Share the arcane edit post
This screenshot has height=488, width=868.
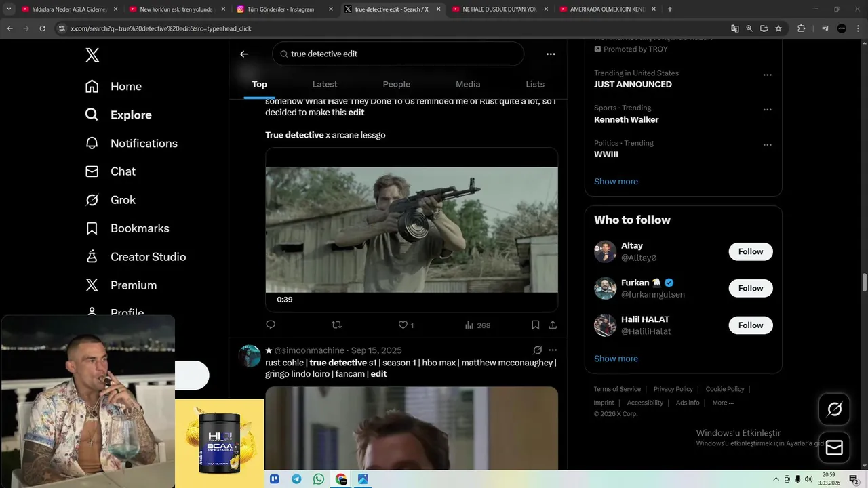pyautogui.click(x=553, y=325)
